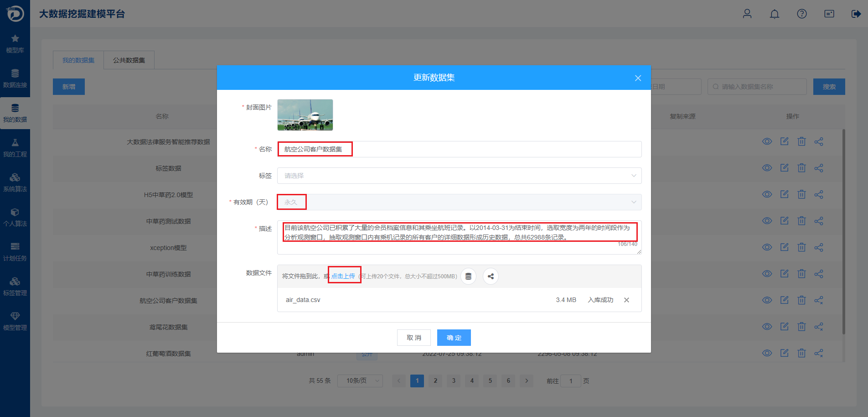The image size is (868, 417).
Task: Go to previous page arrow
Action: [x=399, y=381]
